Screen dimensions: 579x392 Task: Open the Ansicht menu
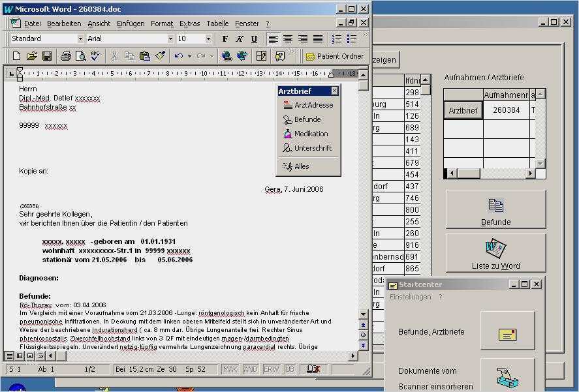pos(99,23)
